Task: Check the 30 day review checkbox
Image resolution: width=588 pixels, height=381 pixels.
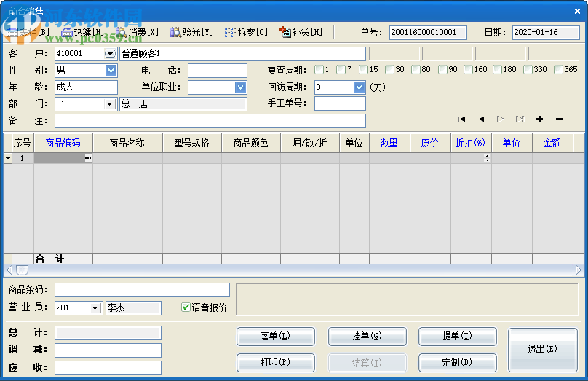Action: click(389, 69)
